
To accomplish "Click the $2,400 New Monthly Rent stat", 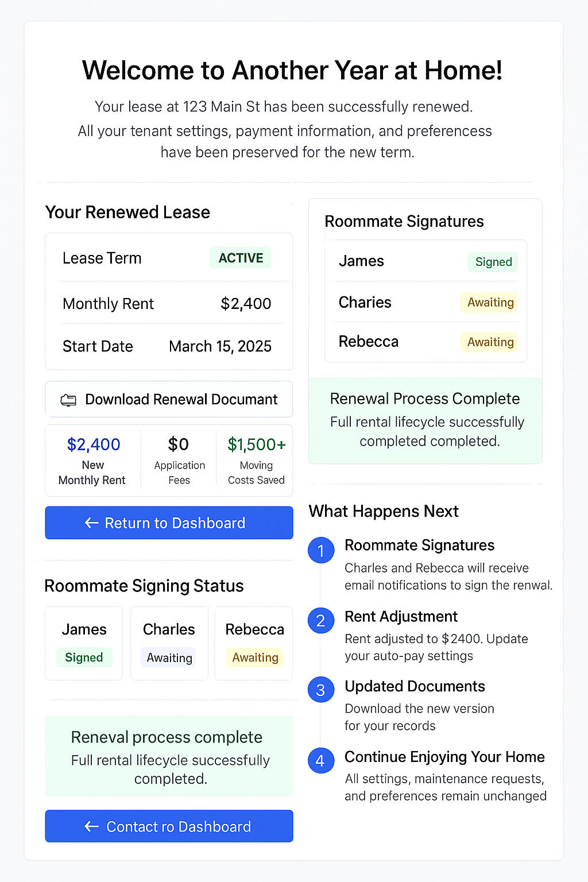I will (x=93, y=460).
